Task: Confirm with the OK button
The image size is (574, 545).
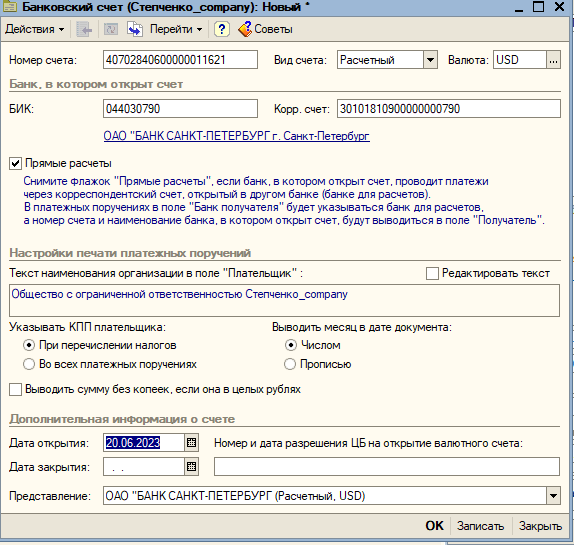Action: tap(434, 526)
